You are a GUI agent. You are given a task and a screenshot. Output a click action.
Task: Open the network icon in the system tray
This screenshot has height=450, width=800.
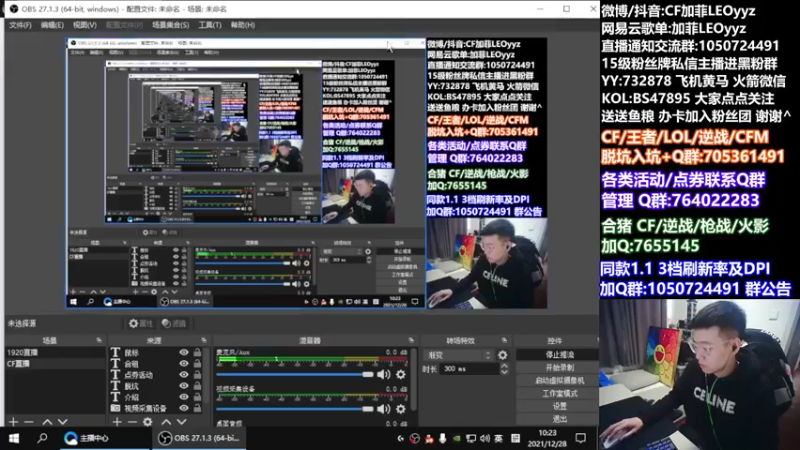click(471, 438)
